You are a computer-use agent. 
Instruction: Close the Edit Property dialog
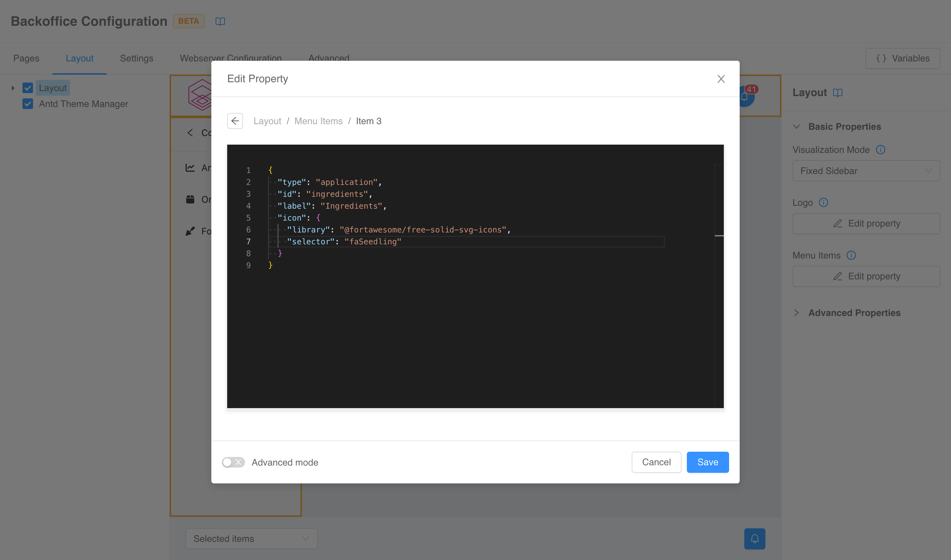tap(721, 79)
